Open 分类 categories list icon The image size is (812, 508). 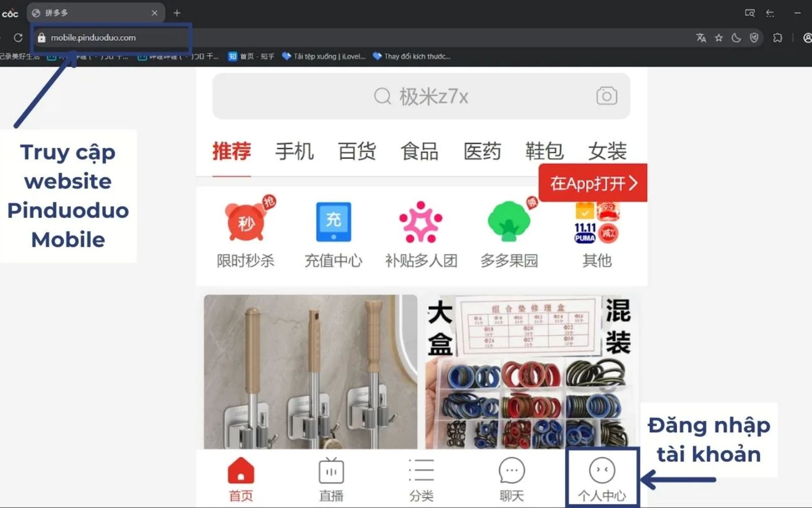[x=421, y=472]
